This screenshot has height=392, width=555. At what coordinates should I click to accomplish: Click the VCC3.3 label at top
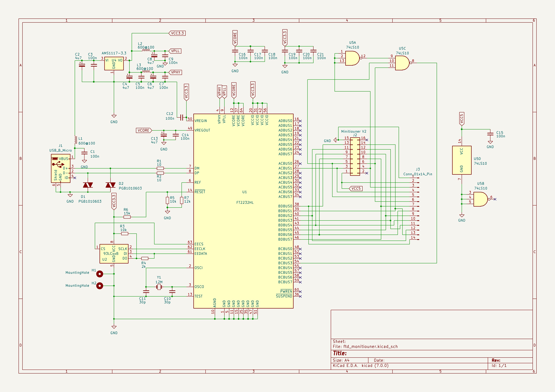pos(177,33)
